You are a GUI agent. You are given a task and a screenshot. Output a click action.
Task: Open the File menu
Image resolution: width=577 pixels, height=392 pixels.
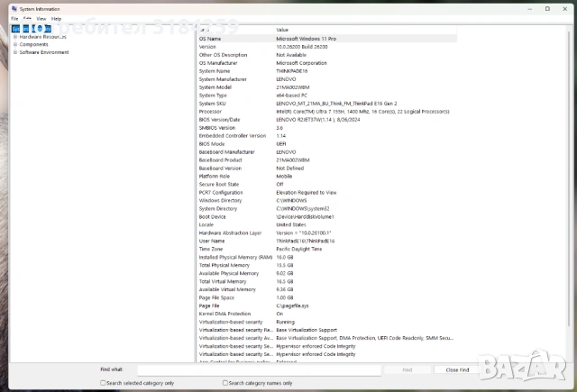pyautogui.click(x=14, y=19)
